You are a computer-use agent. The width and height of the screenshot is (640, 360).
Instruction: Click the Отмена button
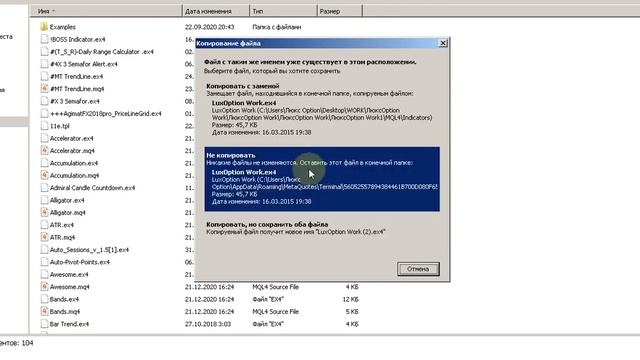[x=418, y=269]
